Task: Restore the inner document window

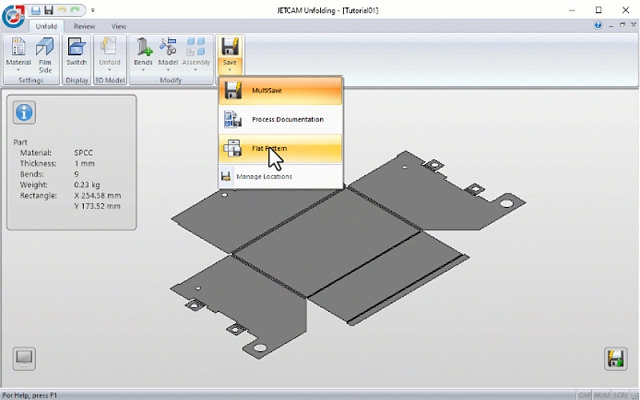Action: click(x=622, y=25)
